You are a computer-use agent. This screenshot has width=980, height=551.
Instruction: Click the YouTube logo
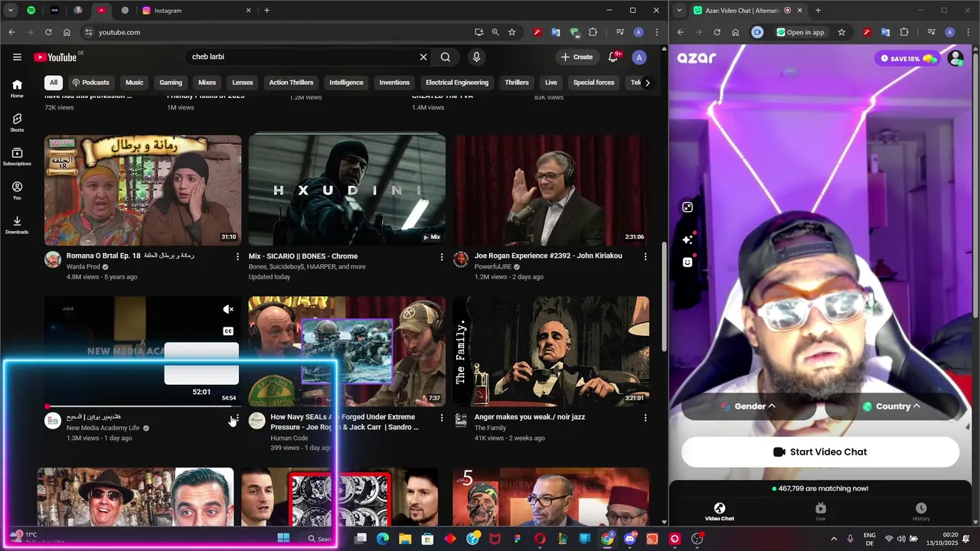click(x=55, y=57)
